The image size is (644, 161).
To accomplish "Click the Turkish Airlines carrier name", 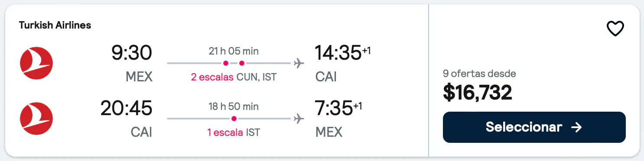I will (x=55, y=25).
